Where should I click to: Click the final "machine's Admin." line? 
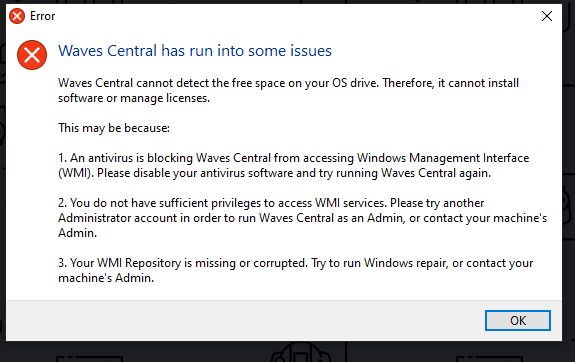(106, 278)
